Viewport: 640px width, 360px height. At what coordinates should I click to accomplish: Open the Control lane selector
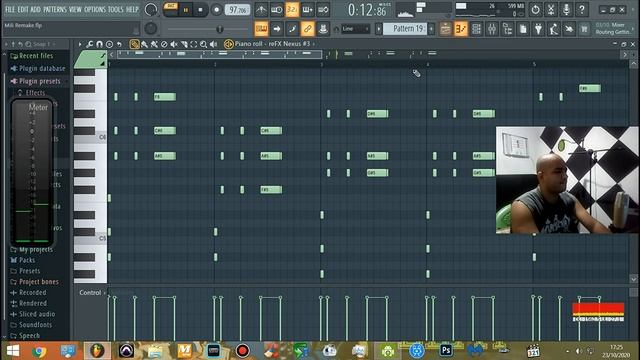[x=92, y=293]
